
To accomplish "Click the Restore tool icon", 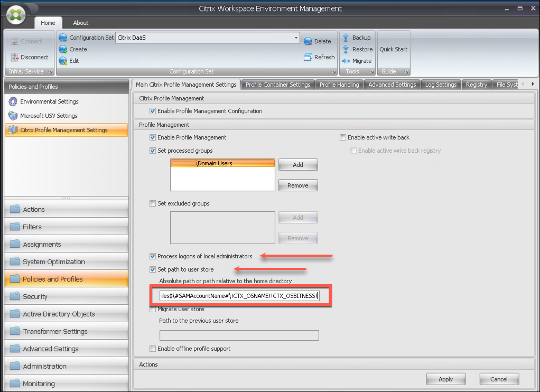I will pos(346,49).
